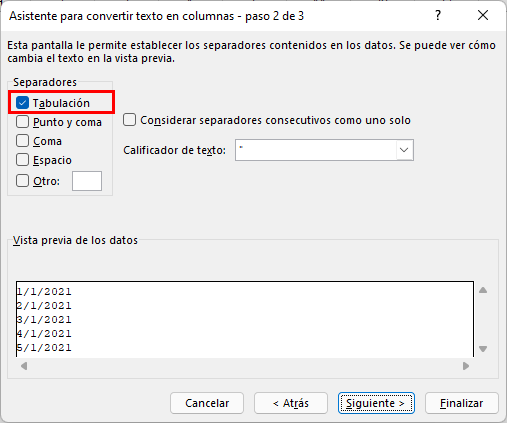The width and height of the screenshot is (507, 423).
Task: Select the 1/1/2021 row in preview
Action: tap(44, 292)
